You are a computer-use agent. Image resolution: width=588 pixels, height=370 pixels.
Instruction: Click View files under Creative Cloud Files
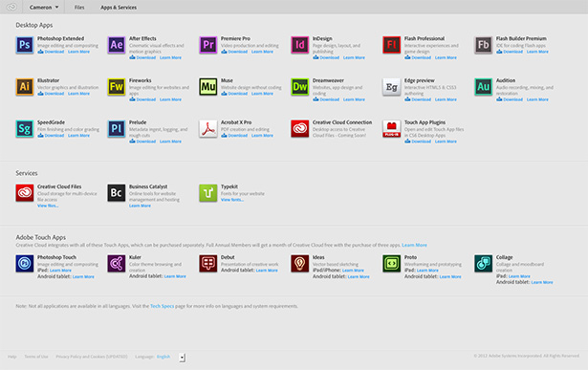pyautogui.click(x=48, y=206)
